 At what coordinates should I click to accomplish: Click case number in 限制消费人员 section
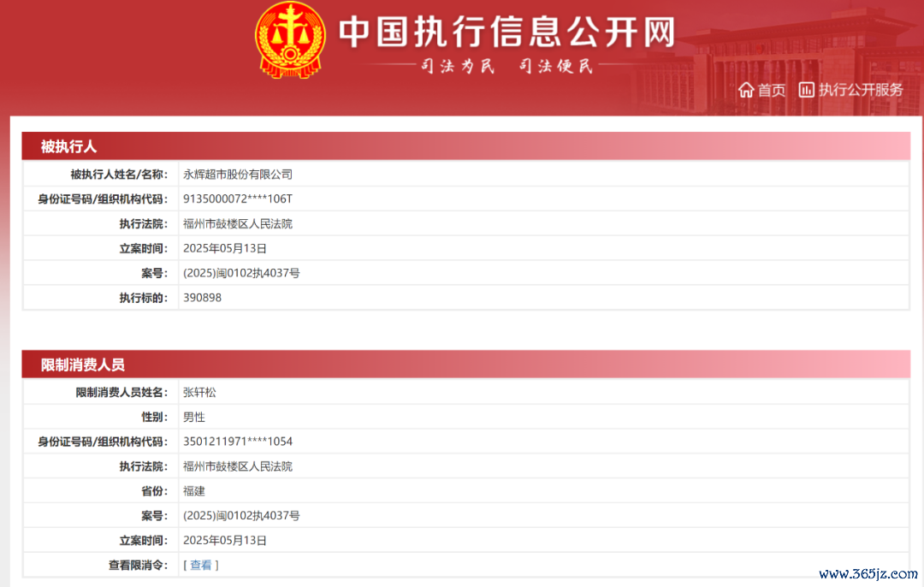(x=241, y=516)
